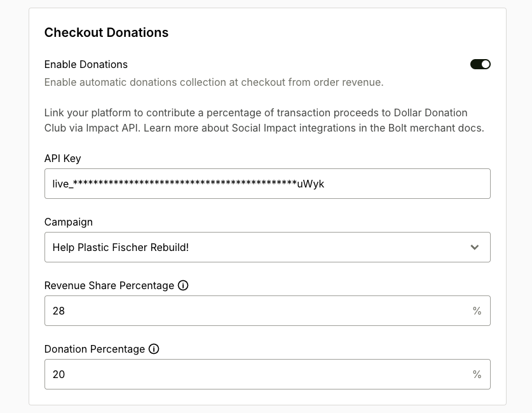Click the chevron on the Campaign selector
Viewport: 532px width, 413px height.
pyautogui.click(x=474, y=247)
